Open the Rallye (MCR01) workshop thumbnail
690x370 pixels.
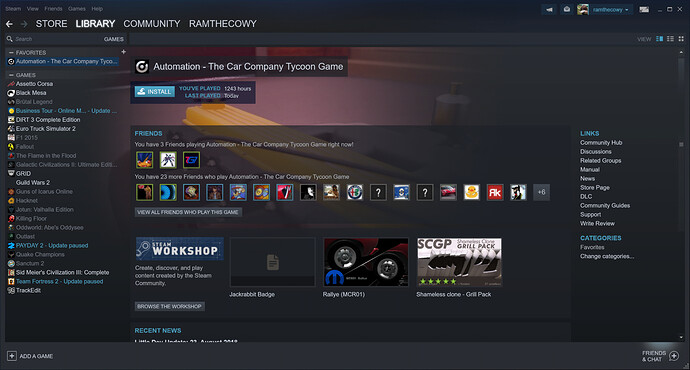366,262
